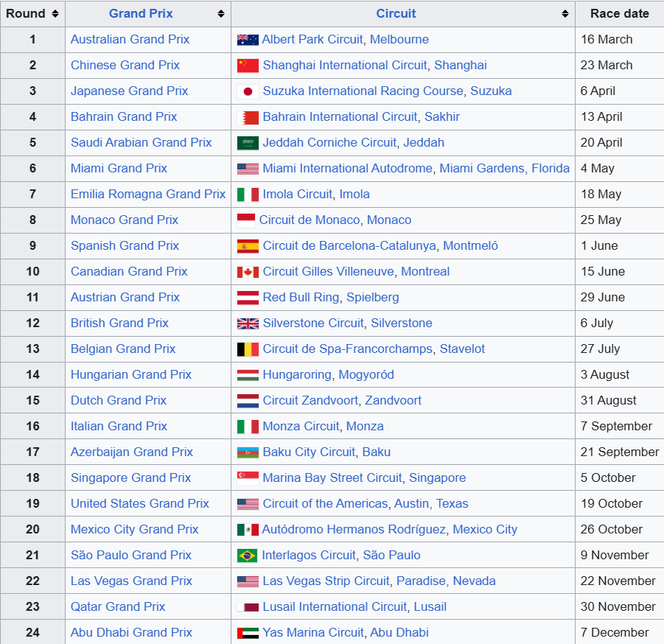The width and height of the screenshot is (664, 644).
Task: Click the Spanish flag icon
Action: click(248, 246)
